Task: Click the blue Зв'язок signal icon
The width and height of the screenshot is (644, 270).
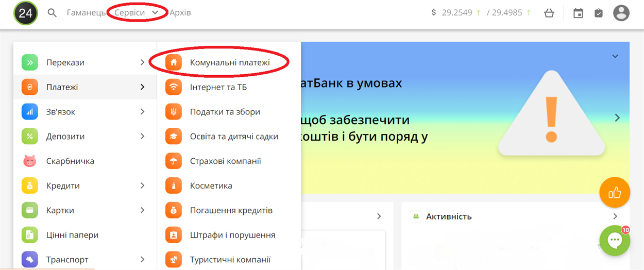Action: [30, 112]
